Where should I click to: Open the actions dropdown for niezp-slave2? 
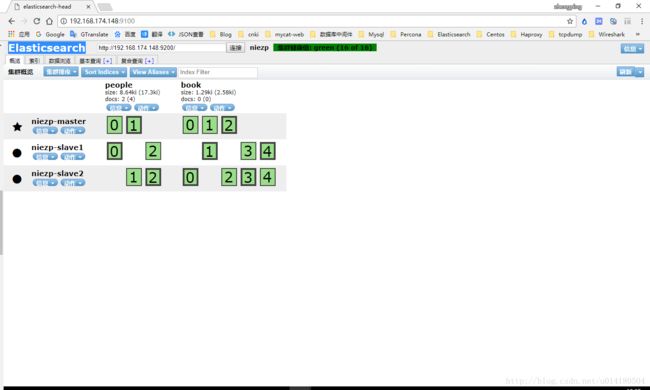[x=73, y=183]
